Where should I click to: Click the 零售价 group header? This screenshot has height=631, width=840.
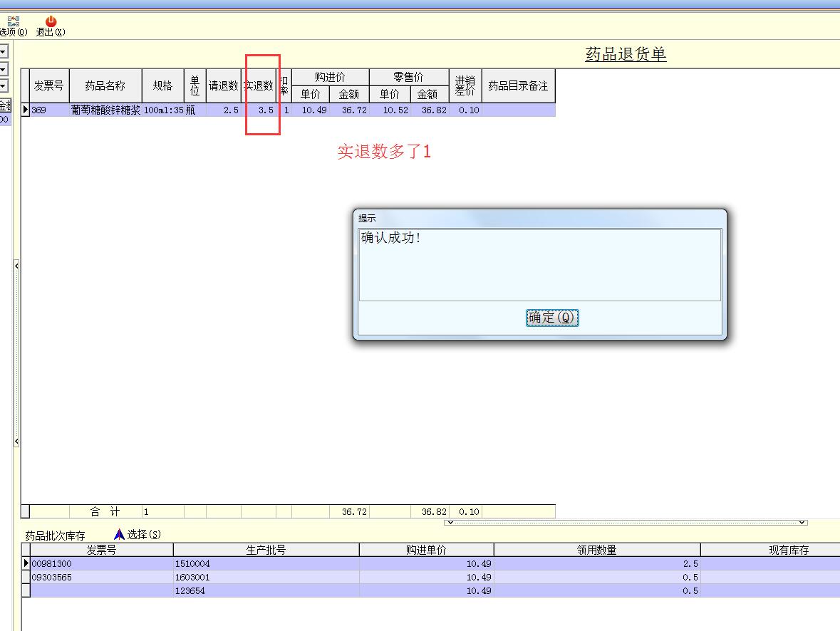coord(409,77)
